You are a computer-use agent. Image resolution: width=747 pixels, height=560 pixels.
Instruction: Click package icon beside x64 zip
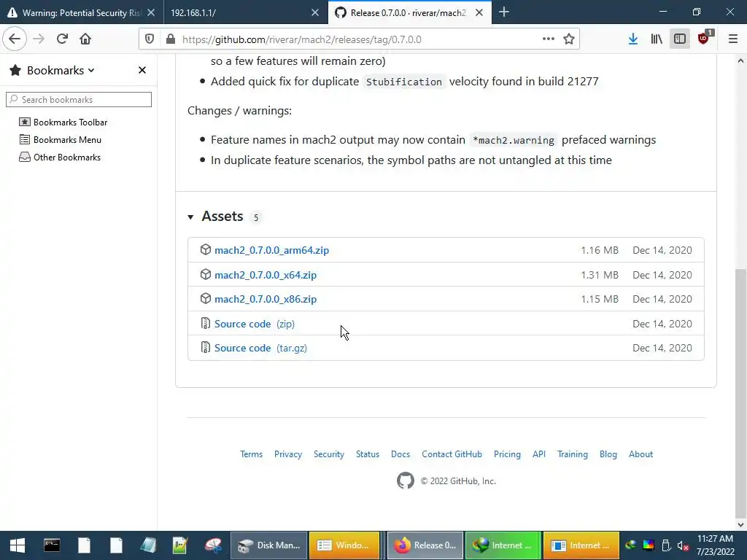pos(205,275)
